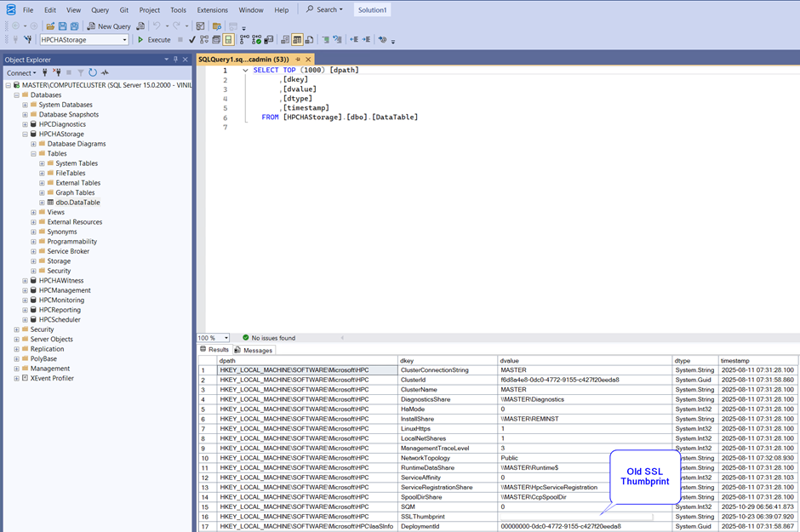Open the 100% zoom level dropdown

point(226,338)
